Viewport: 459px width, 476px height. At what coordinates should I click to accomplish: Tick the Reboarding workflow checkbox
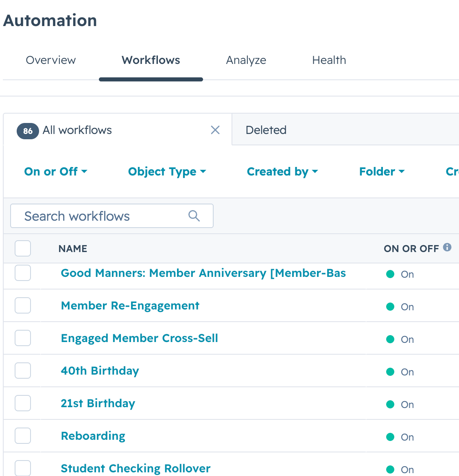23,436
